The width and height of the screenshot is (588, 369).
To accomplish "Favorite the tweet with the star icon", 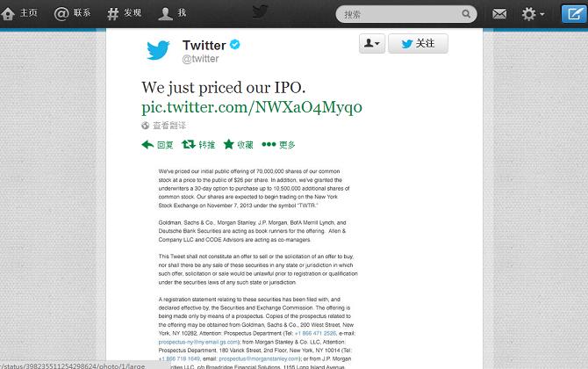I will pos(239,144).
